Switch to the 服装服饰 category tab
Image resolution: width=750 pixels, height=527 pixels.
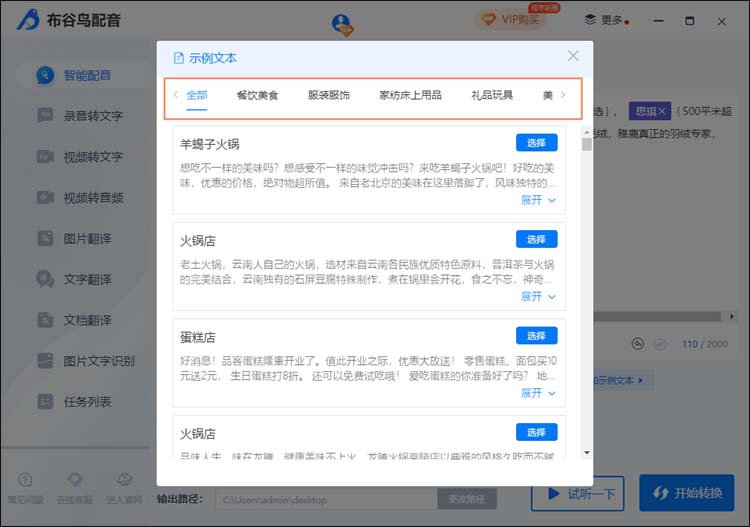click(328, 96)
